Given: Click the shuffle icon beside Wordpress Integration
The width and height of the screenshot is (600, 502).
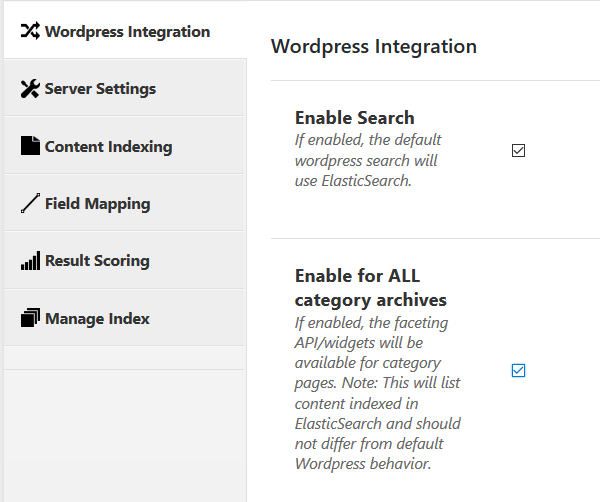Looking at the screenshot, I should [30, 31].
